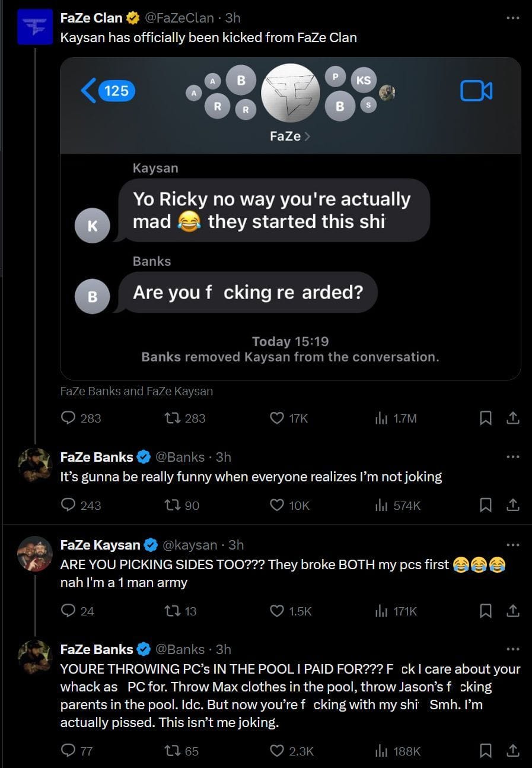This screenshot has height=768, width=532.
Task: Like FaZe Banks' tweet with 10K likes
Action: pyautogui.click(x=276, y=505)
